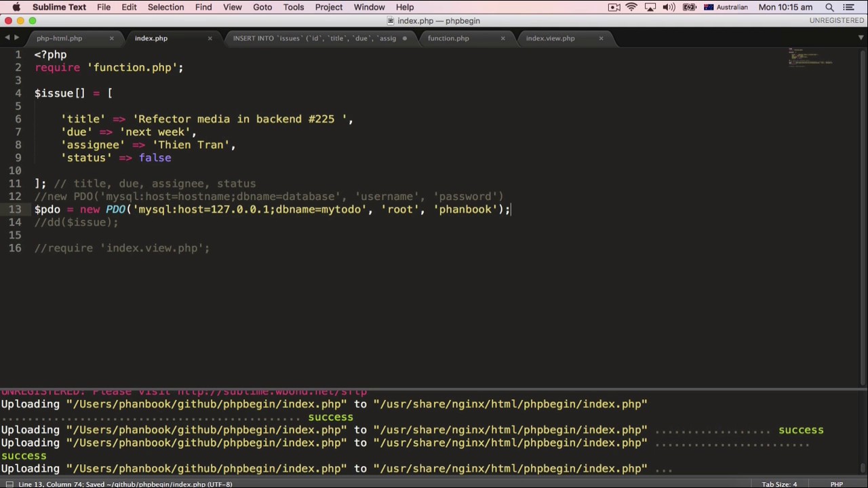Screen dimensions: 868x488
Task: Switch to function.php tab
Action: click(448, 38)
